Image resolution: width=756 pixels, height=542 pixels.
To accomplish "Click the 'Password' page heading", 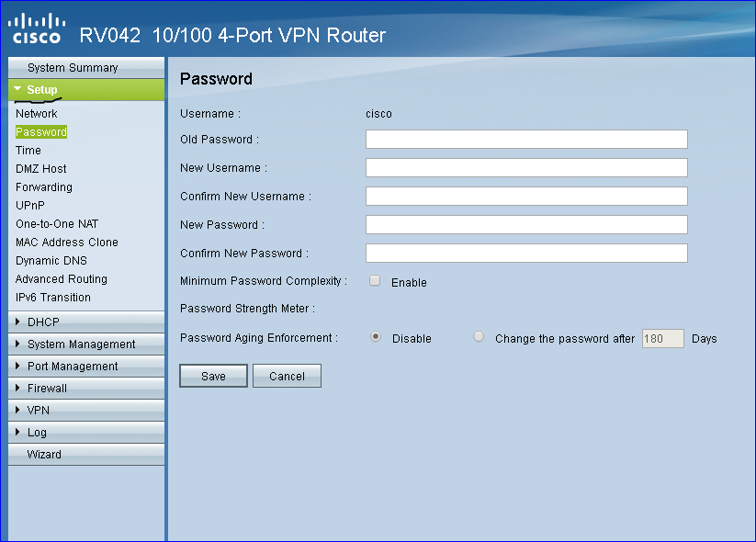I will tap(216, 79).
